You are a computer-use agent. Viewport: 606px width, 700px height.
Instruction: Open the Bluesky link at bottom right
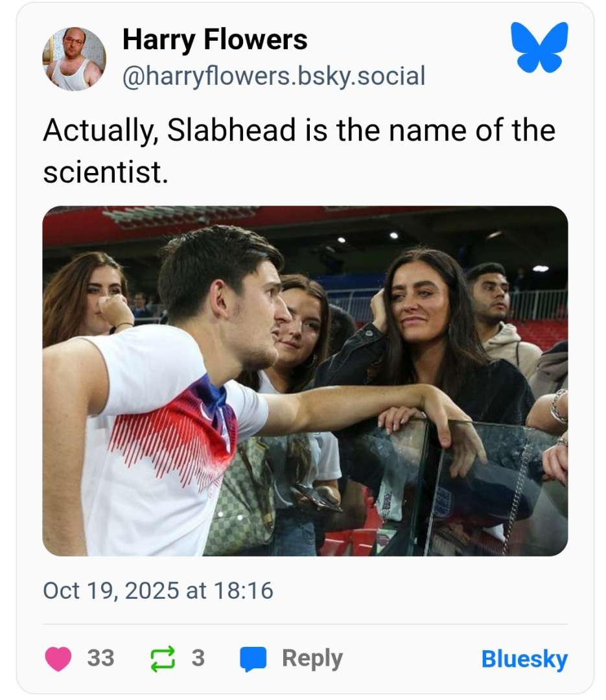point(524,659)
